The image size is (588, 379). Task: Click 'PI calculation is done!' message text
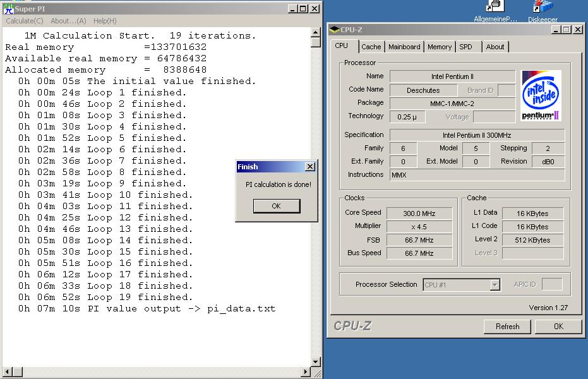[x=279, y=184]
